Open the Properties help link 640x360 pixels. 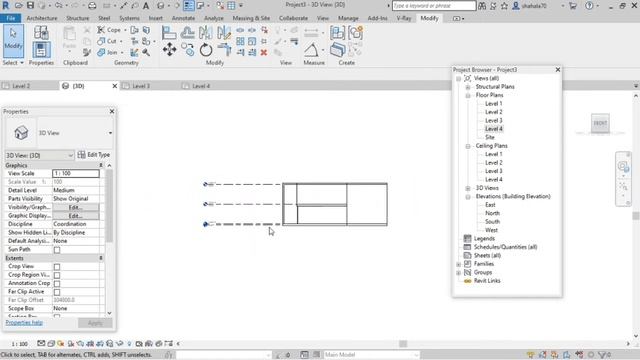24,322
